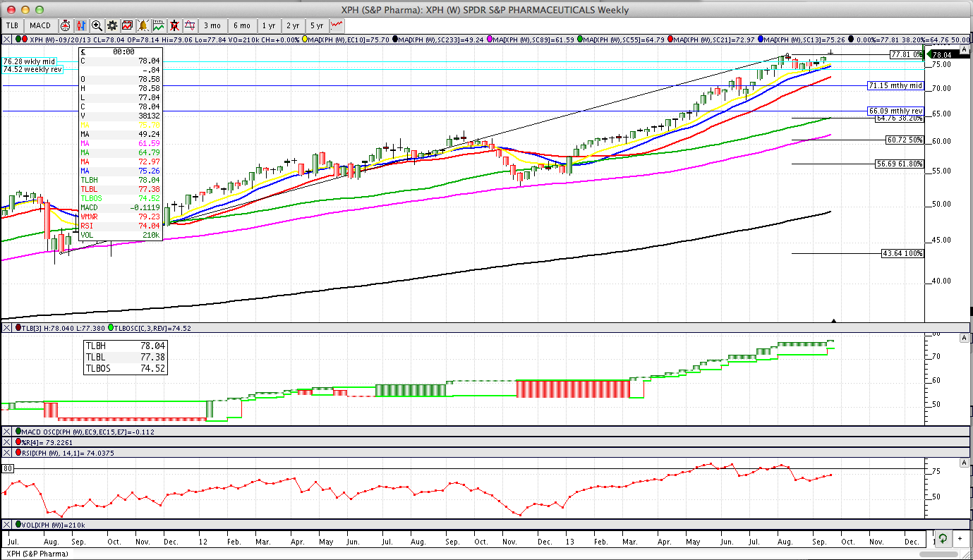
Task: Click the TITL chart title icon
Action: 159,25
